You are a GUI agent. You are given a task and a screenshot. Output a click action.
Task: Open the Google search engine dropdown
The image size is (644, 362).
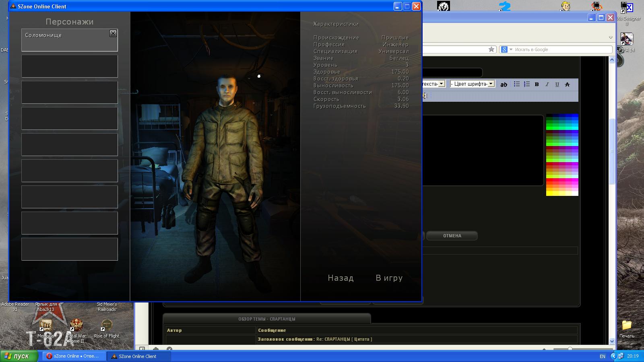[506, 49]
